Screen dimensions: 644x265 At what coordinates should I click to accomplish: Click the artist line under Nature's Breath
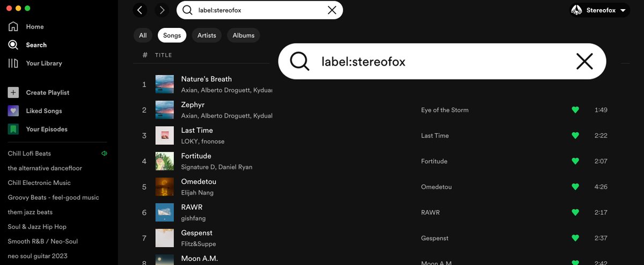point(227,90)
